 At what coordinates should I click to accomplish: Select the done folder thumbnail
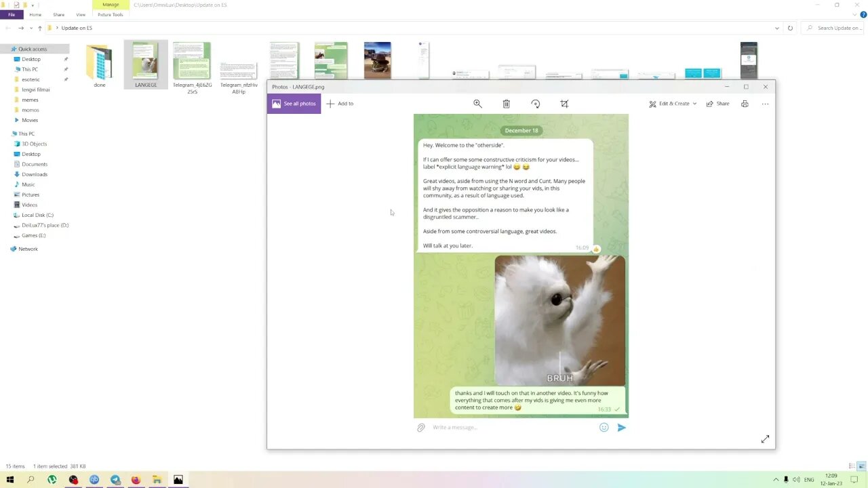(100, 65)
